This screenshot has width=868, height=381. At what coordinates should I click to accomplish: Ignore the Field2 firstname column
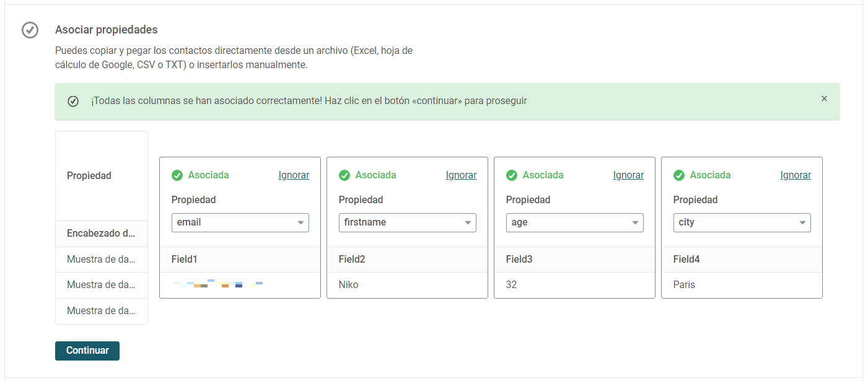(461, 175)
